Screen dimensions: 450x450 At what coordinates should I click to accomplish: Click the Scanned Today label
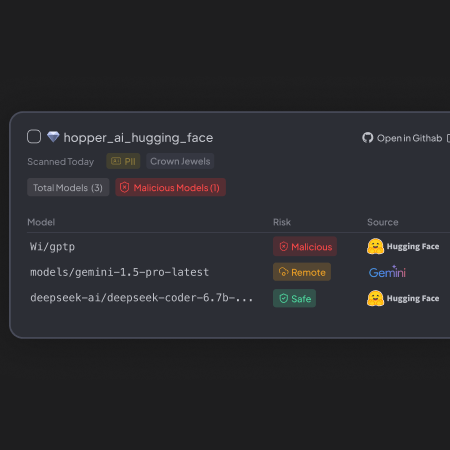pyautogui.click(x=61, y=162)
